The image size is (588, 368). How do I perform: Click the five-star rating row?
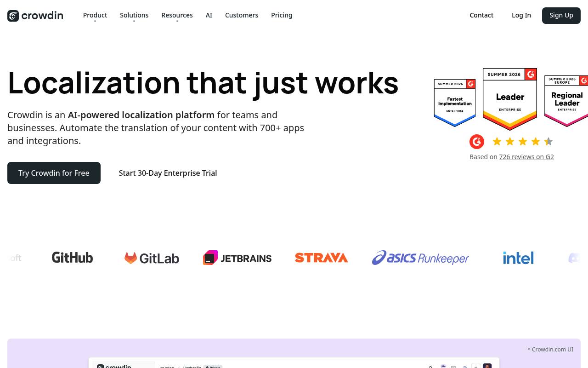[523, 142]
